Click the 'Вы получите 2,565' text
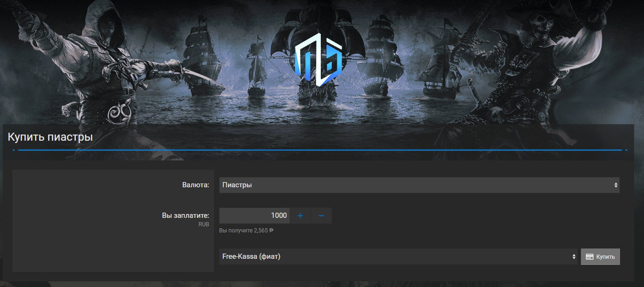Viewport: 644px width, 287px height. pos(246,231)
